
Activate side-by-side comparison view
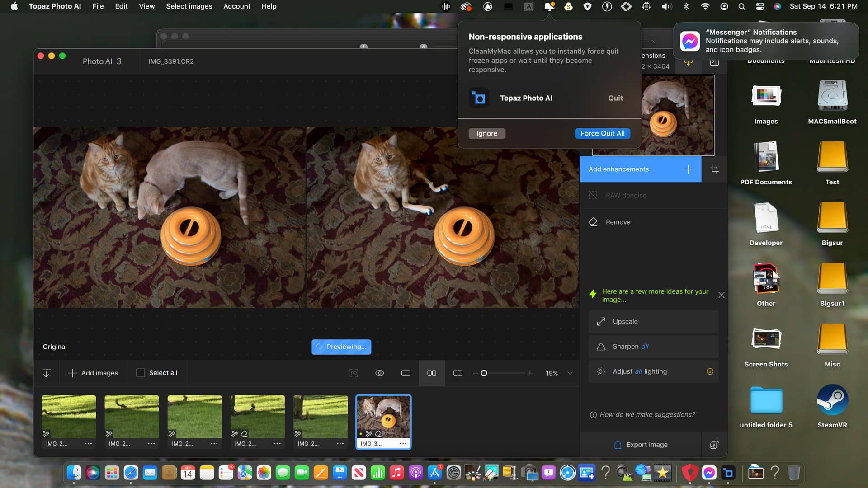point(432,373)
